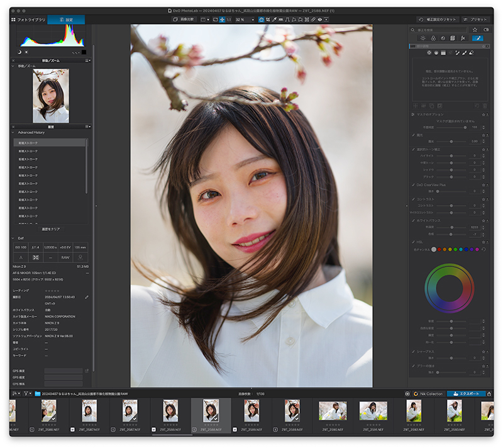Select the fx effects palette icon
503x448 pixels.
point(463,38)
